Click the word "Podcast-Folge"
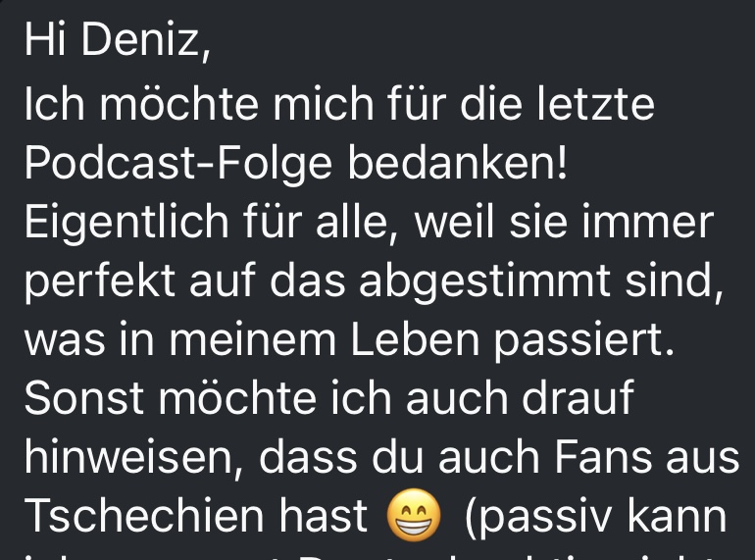The image size is (755, 560). (178, 162)
